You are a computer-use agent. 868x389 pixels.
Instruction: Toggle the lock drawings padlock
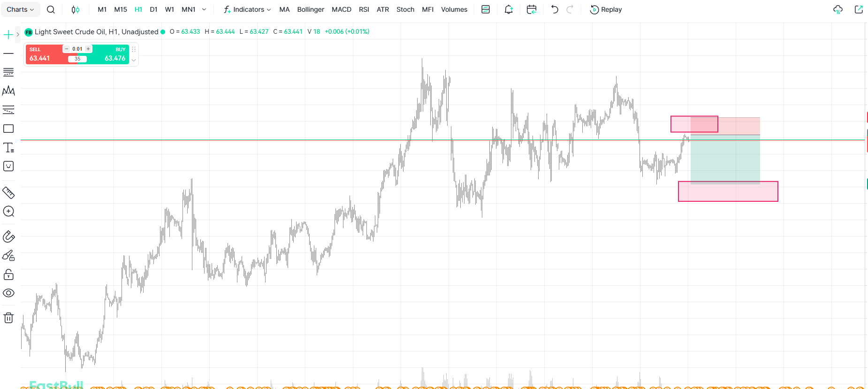click(x=8, y=275)
